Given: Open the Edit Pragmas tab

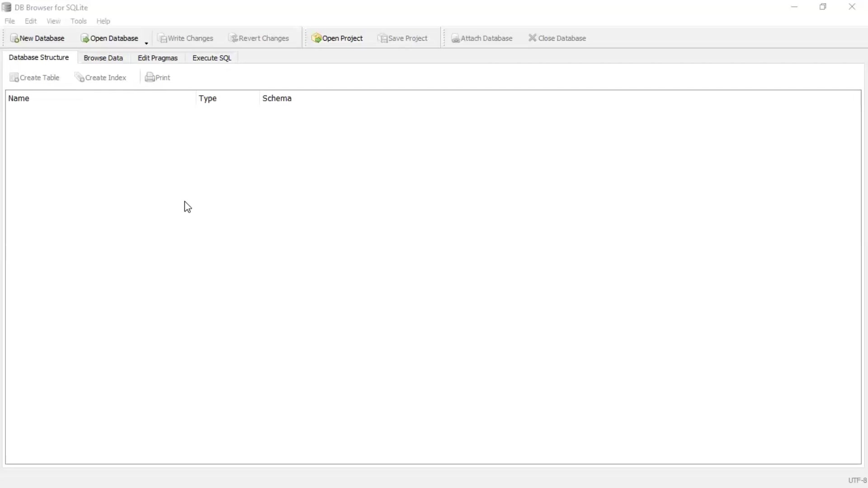Looking at the screenshot, I should (157, 58).
